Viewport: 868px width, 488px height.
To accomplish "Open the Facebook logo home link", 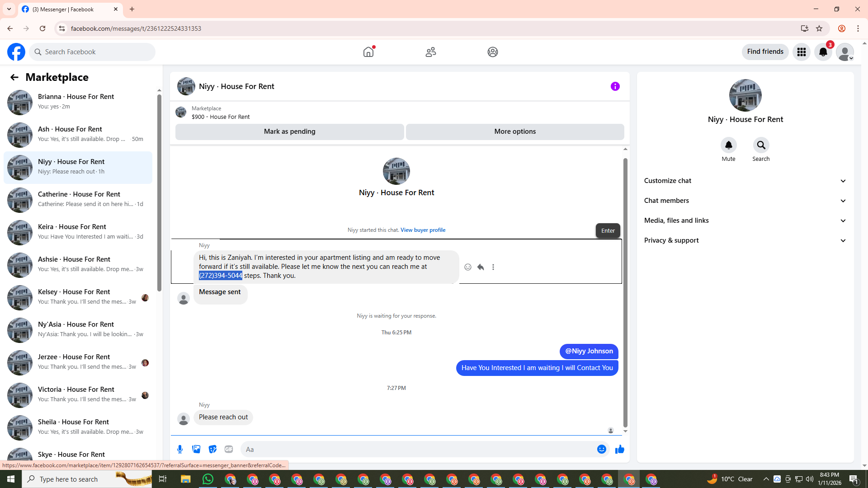I will coord(16,52).
